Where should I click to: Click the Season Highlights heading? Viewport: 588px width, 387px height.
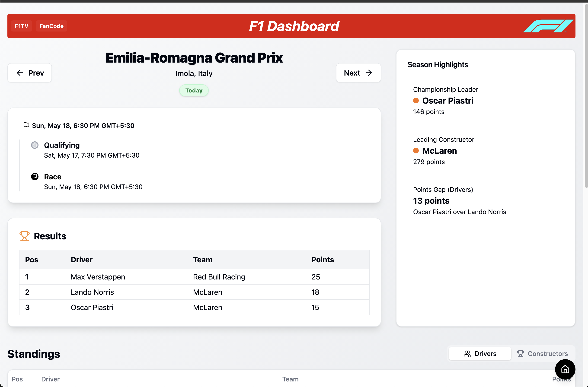point(438,65)
